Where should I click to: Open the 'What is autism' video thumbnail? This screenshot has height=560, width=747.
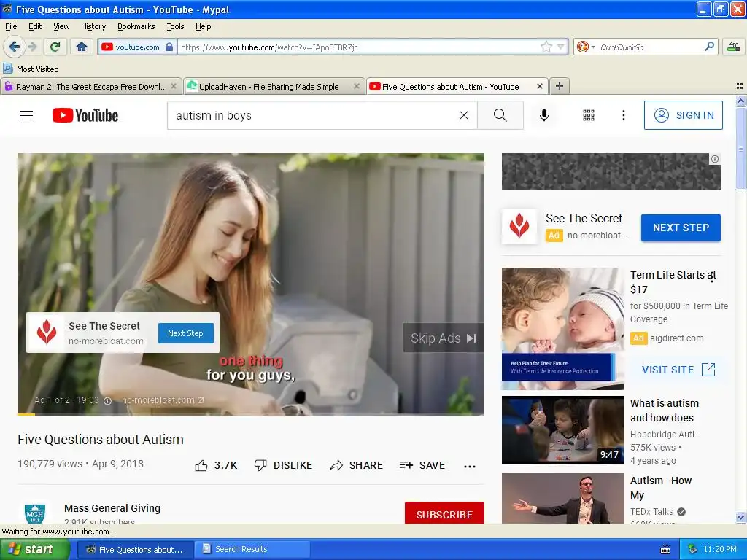point(563,430)
